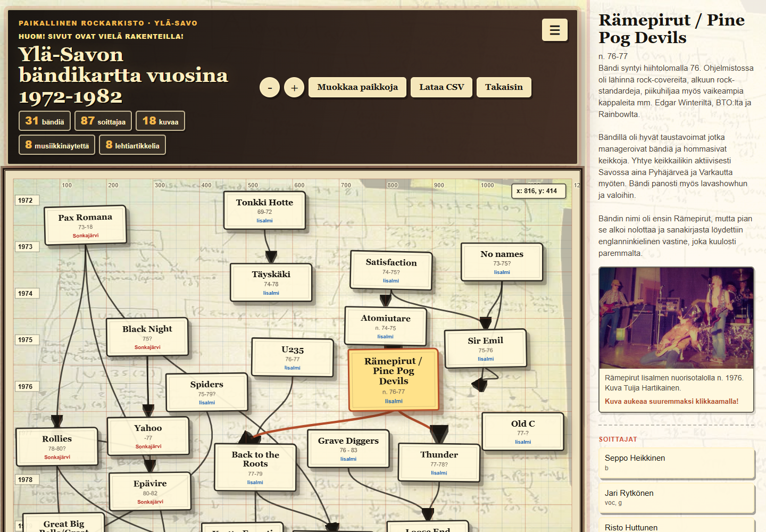Select the Rollies band card
The width and height of the screenshot is (766, 532).
57,447
